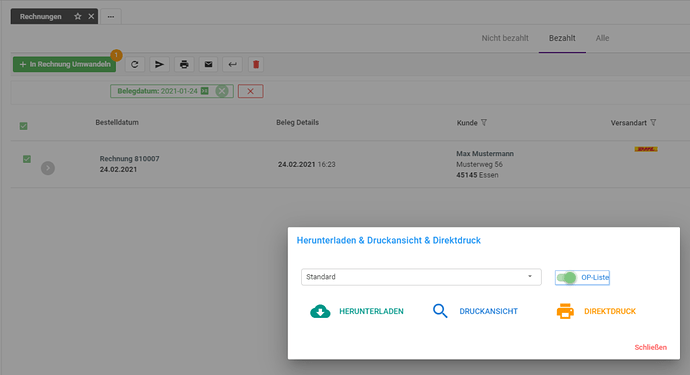The height and width of the screenshot is (375, 690).
Task: Switch to the Nicht bezahlt tab
Action: [505, 38]
